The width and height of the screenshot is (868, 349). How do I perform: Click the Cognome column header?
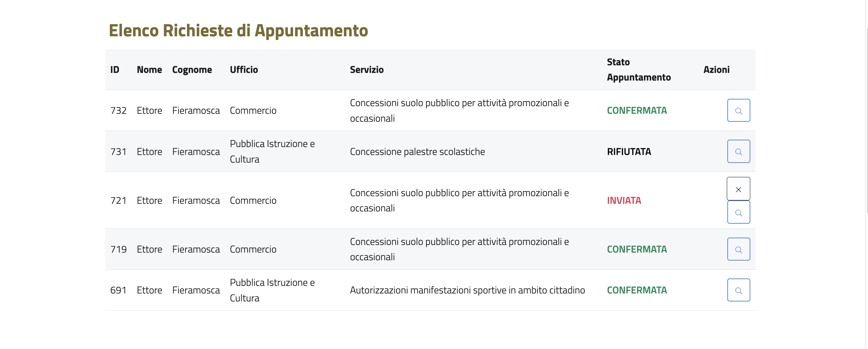192,70
